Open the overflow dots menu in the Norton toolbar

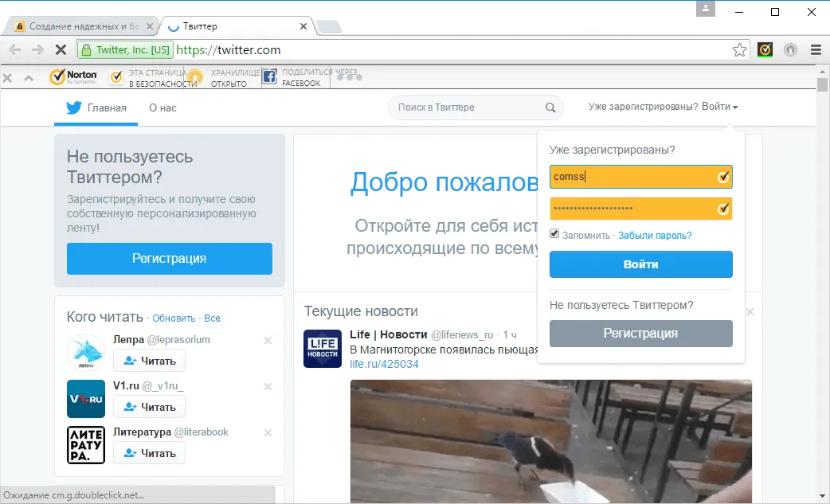pos(350,79)
